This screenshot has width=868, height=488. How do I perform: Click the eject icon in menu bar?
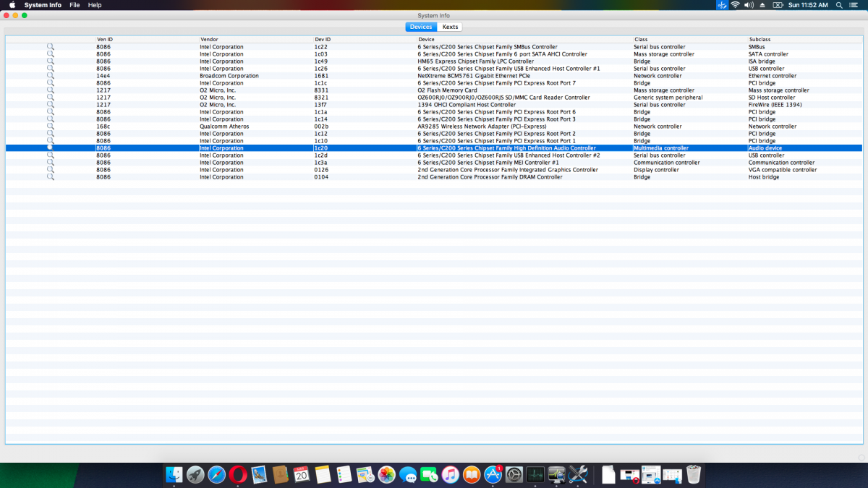(x=763, y=5)
